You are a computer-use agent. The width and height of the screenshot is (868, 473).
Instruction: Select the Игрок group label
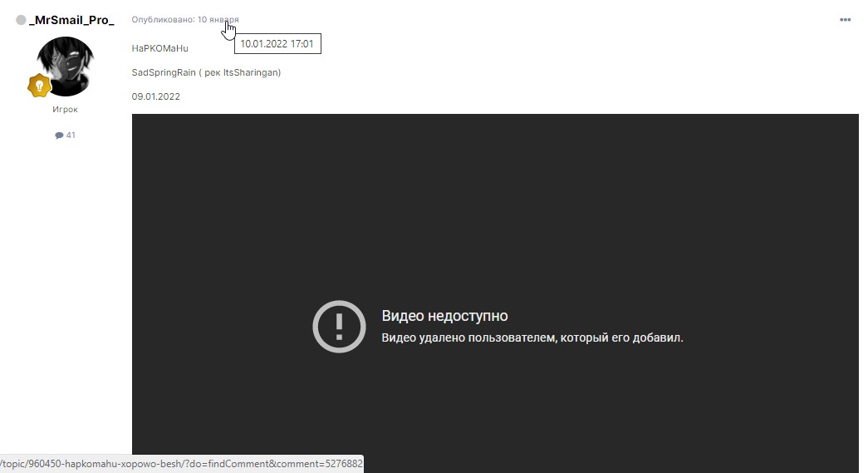point(65,110)
